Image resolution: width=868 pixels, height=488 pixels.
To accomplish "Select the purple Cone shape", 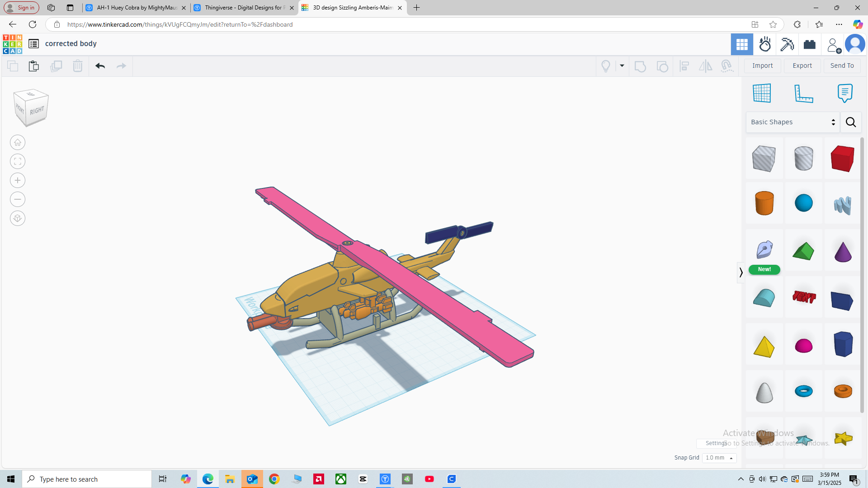I will (842, 251).
